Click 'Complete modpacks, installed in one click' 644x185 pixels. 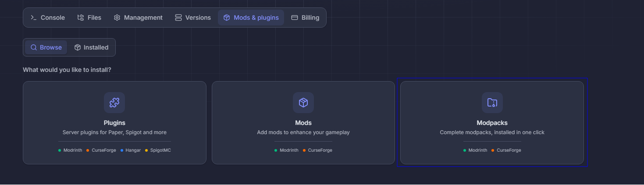pyautogui.click(x=492, y=132)
